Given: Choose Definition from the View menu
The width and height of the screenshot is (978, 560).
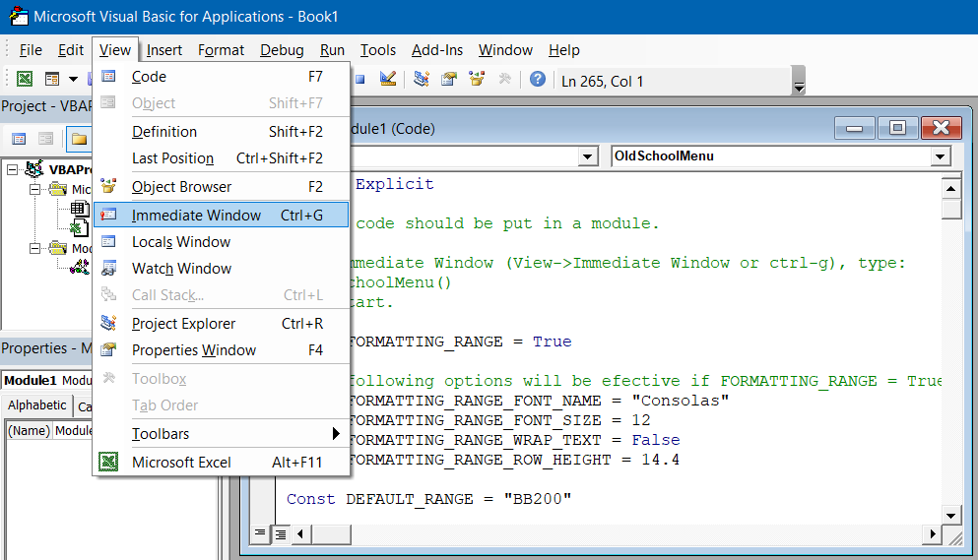Looking at the screenshot, I should click(222, 132).
